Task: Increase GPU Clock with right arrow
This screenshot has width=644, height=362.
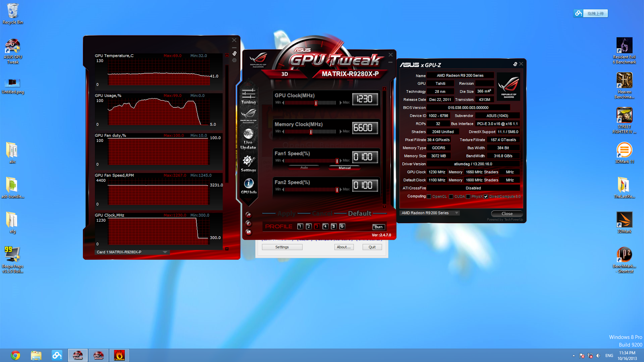Action: pos(341,103)
